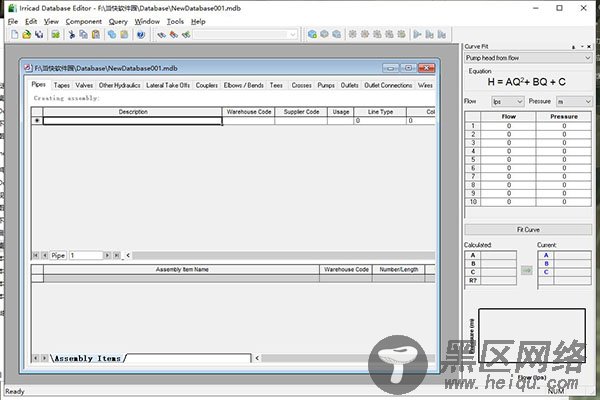Switch to the Tapes tab

pyautogui.click(x=62, y=85)
